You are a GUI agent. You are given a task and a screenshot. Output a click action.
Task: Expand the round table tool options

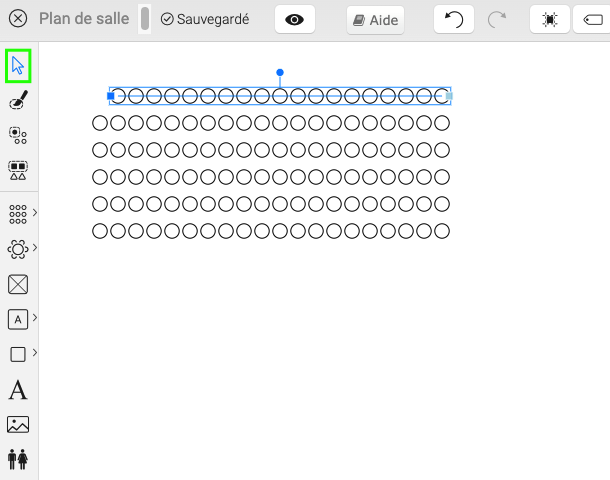click(35, 247)
